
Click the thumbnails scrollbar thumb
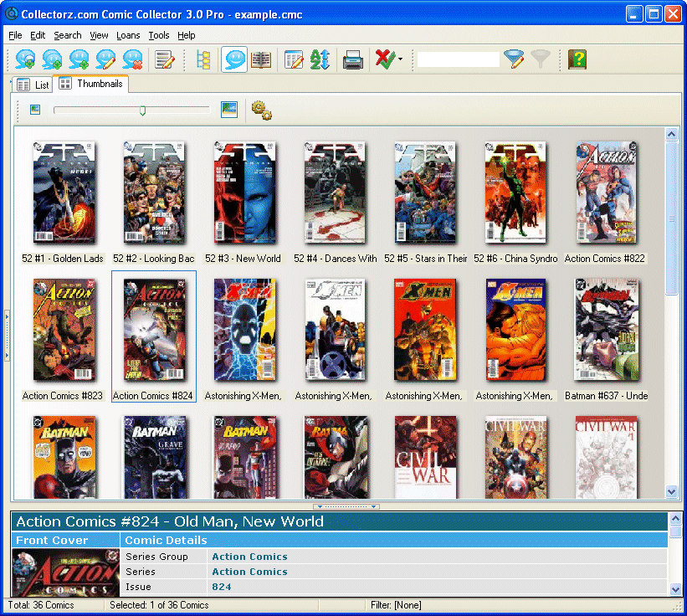[671, 218]
